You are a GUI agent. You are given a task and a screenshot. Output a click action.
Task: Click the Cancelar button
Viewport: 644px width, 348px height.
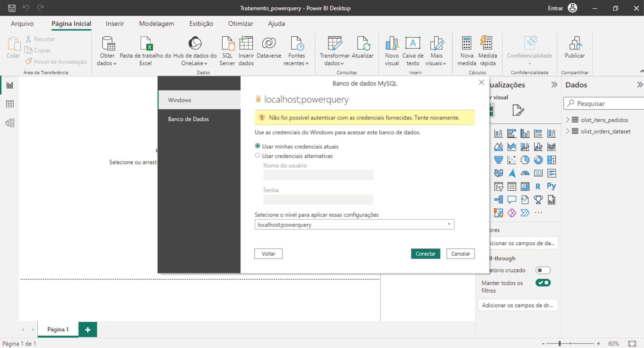[x=461, y=253]
